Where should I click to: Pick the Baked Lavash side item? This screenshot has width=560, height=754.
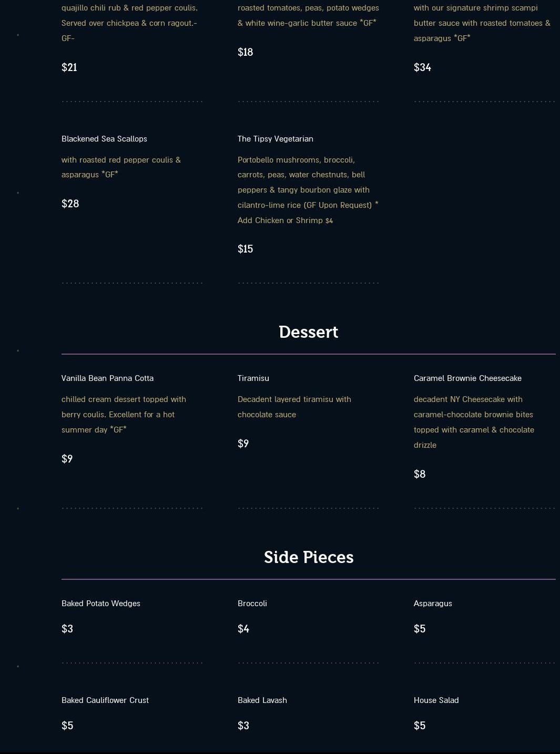click(262, 700)
